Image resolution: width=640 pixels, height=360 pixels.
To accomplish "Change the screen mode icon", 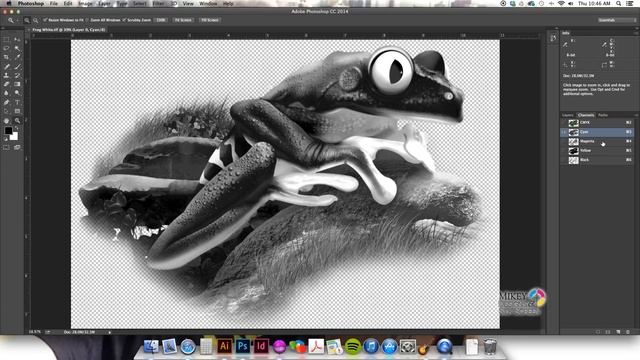I will click(x=17, y=147).
